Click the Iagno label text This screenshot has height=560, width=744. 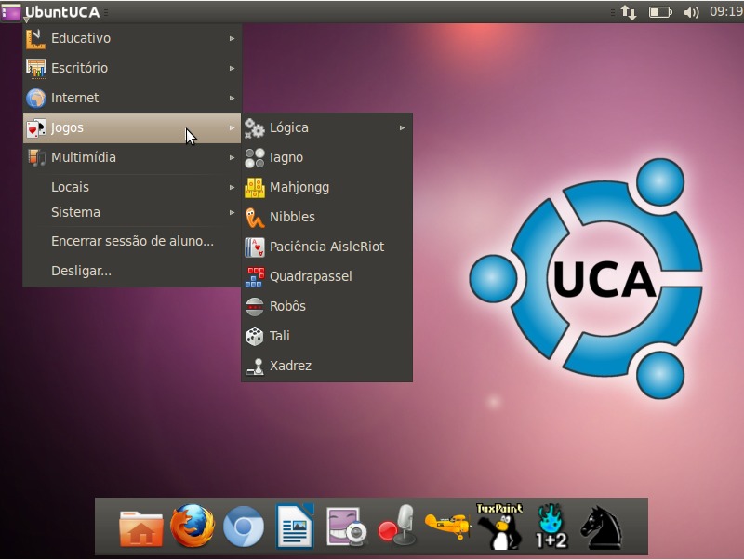(x=286, y=158)
